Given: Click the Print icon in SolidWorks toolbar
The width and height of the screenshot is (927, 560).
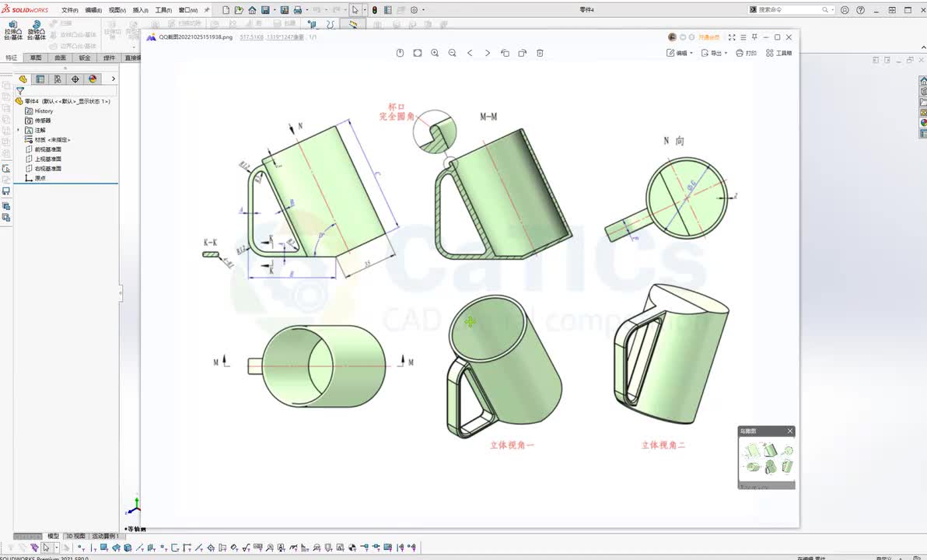Looking at the screenshot, I should pyautogui.click(x=297, y=10).
